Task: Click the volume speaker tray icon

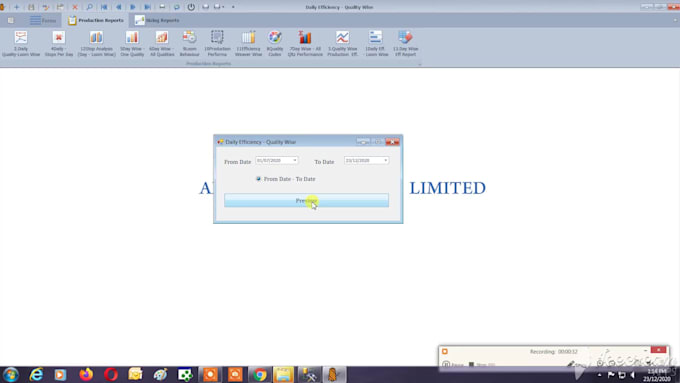Action: point(633,375)
